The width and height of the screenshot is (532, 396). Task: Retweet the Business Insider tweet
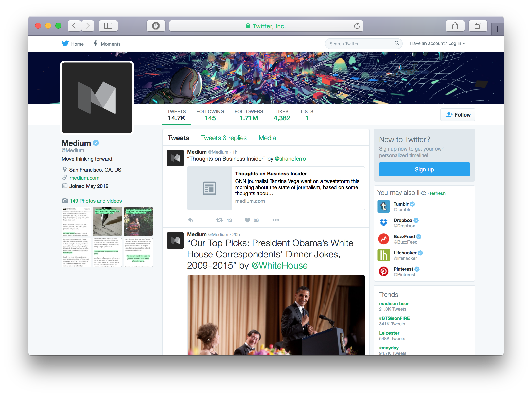pos(219,220)
